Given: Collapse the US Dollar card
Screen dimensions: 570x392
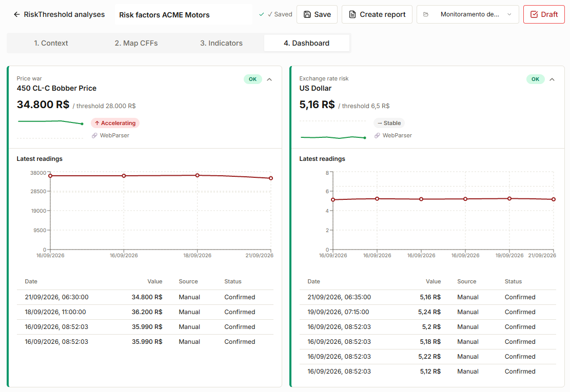Looking at the screenshot, I should 552,79.
